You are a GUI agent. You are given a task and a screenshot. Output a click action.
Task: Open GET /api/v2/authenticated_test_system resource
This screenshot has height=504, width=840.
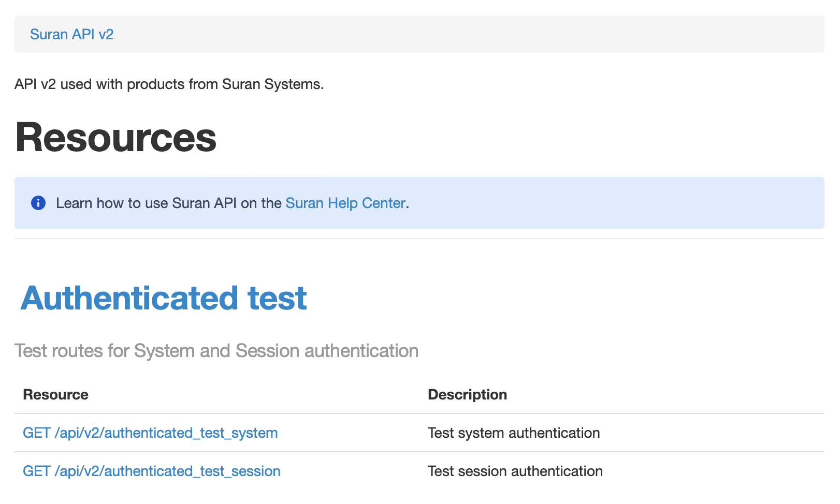[150, 433]
